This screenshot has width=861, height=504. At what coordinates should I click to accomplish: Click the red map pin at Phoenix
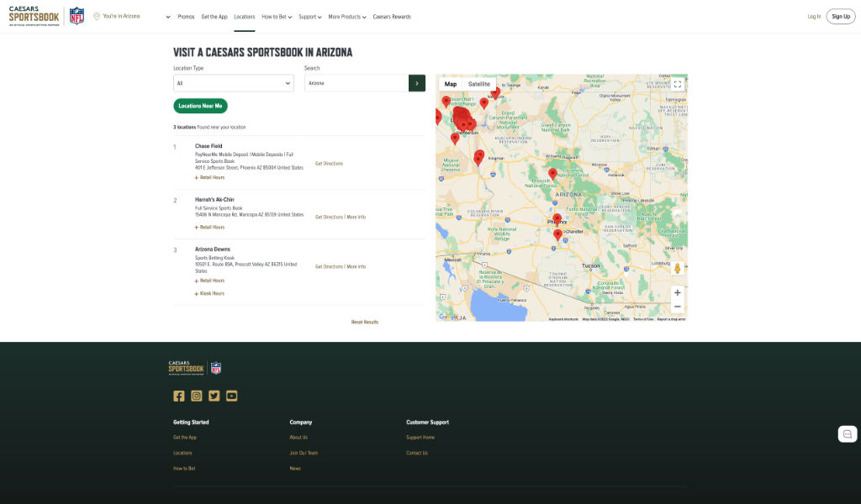click(x=557, y=219)
